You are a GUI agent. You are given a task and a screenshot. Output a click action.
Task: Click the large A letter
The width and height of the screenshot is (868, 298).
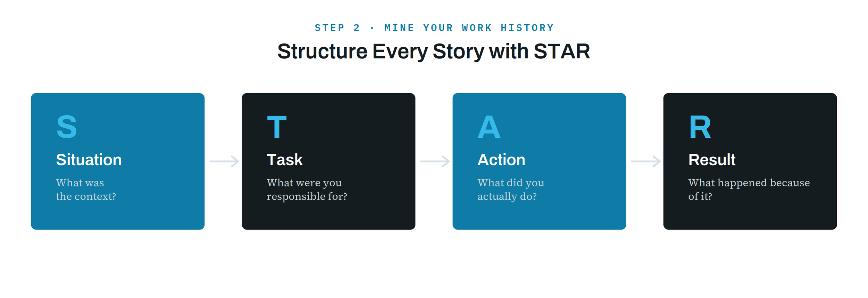pos(489,127)
